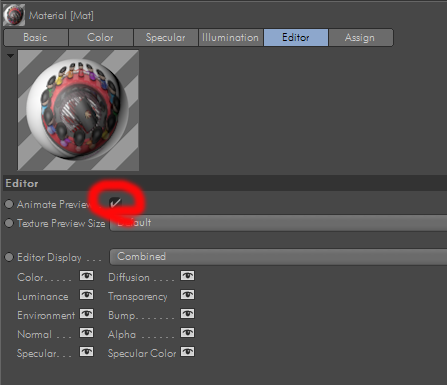Viewport: 447px width, 385px height.
Task: Toggle the Specular channel eye icon
Action: point(86,352)
